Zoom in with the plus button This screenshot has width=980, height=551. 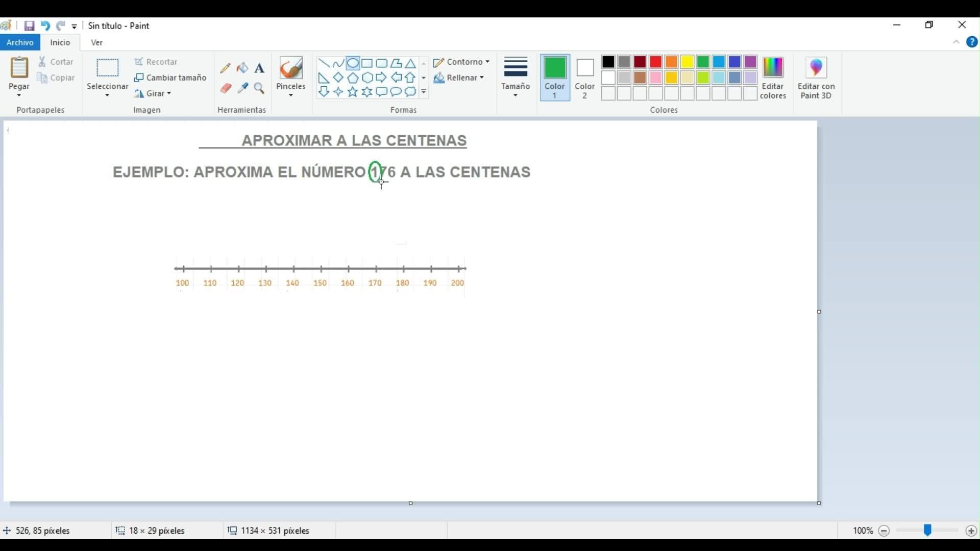tap(971, 531)
